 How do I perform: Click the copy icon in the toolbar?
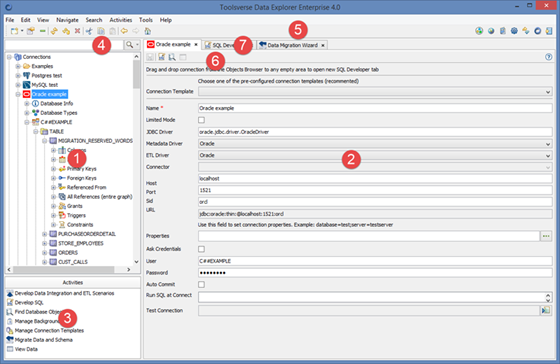pyautogui.click(x=101, y=31)
